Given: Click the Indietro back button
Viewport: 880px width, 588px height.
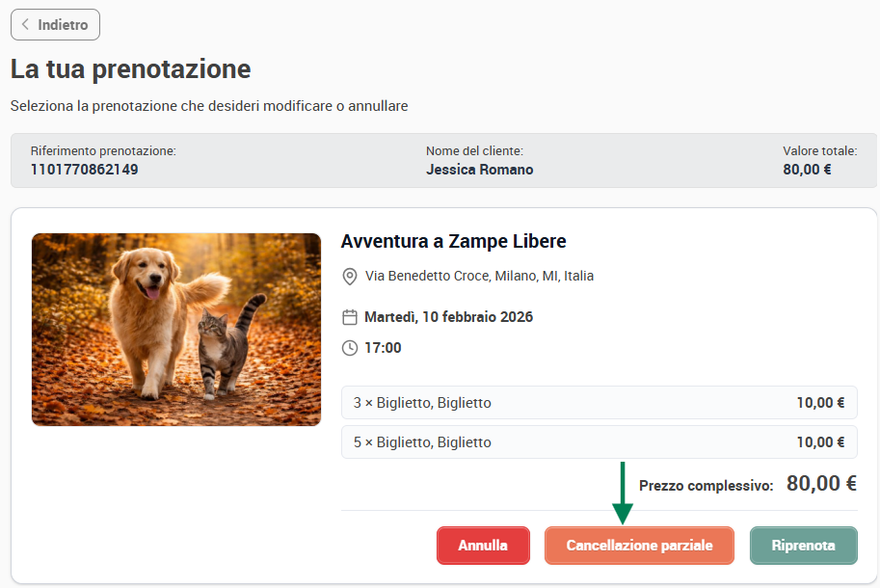Looking at the screenshot, I should click(x=55, y=25).
